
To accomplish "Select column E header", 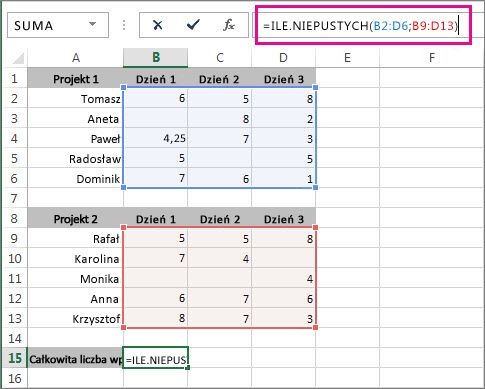I will coord(347,58).
